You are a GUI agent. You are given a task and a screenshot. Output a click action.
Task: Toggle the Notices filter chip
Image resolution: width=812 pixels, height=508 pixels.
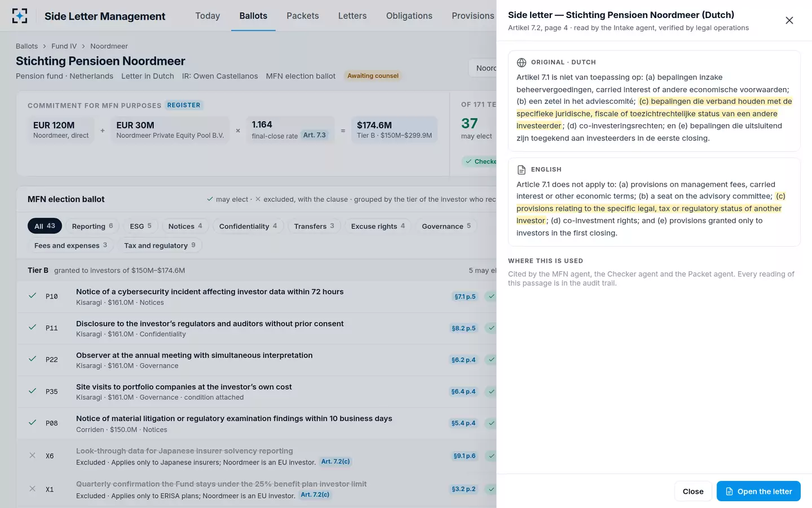click(x=185, y=226)
